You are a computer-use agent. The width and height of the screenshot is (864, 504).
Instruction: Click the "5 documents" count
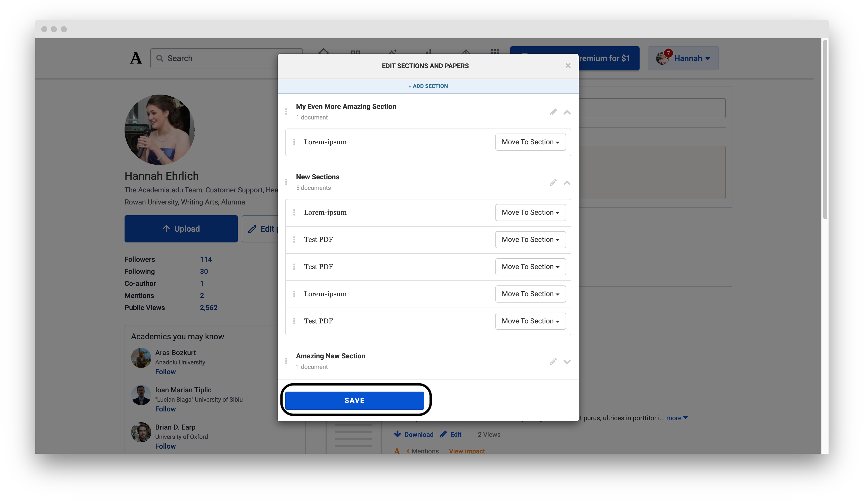[313, 188]
